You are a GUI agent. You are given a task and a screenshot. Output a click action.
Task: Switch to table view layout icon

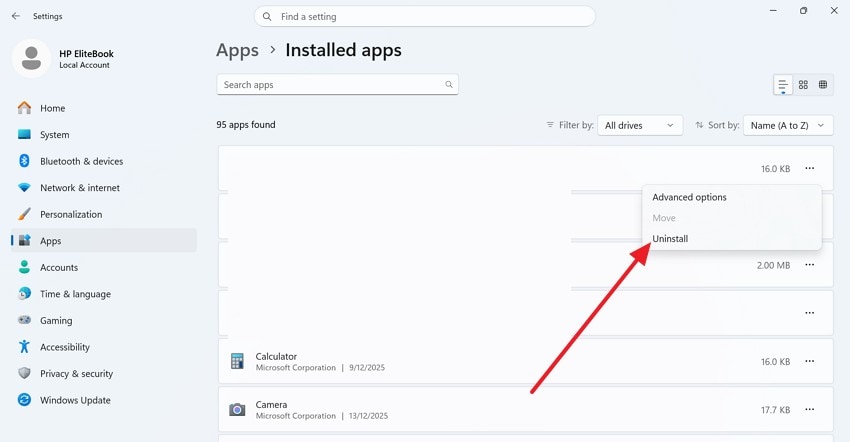[x=823, y=85]
